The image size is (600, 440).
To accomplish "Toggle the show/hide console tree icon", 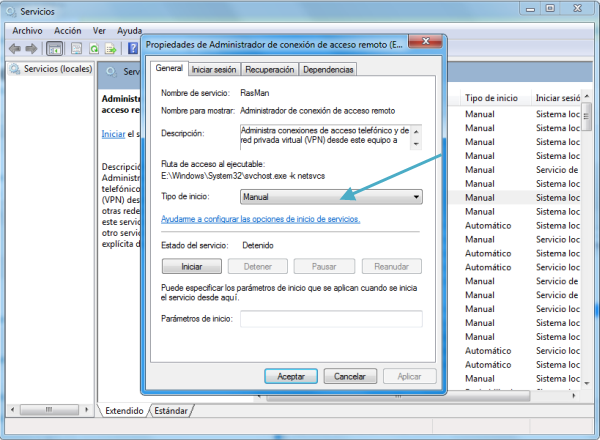I will [54, 49].
